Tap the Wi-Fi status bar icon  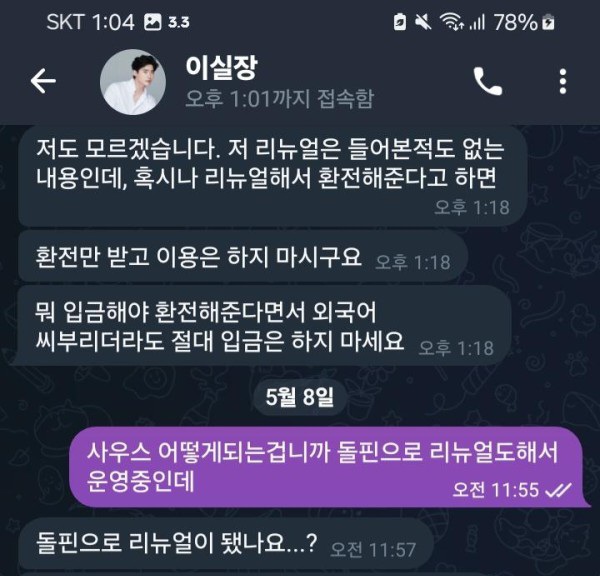pyautogui.click(x=452, y=22)
